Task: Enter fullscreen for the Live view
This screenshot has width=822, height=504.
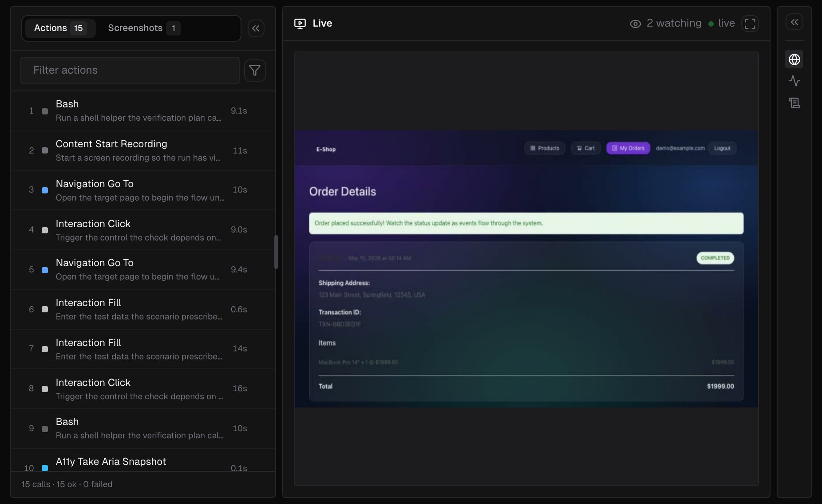Action: tap(750, 24)
